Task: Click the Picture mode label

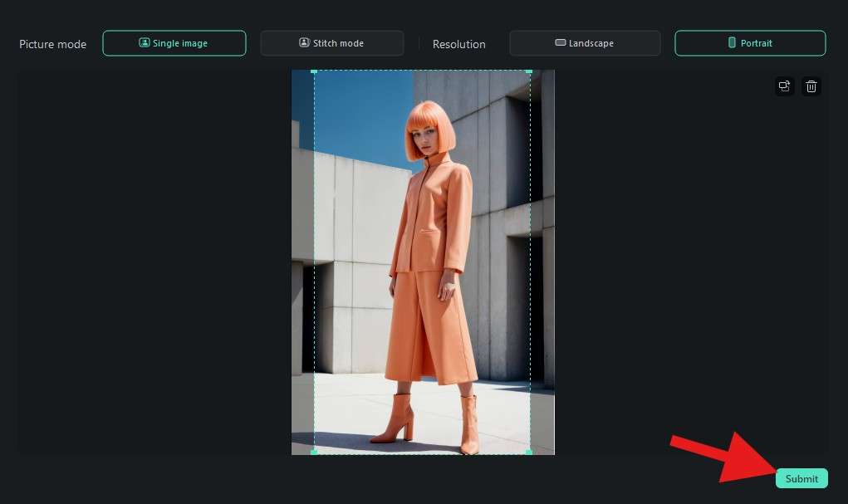Action: click(x=53, y=44)
